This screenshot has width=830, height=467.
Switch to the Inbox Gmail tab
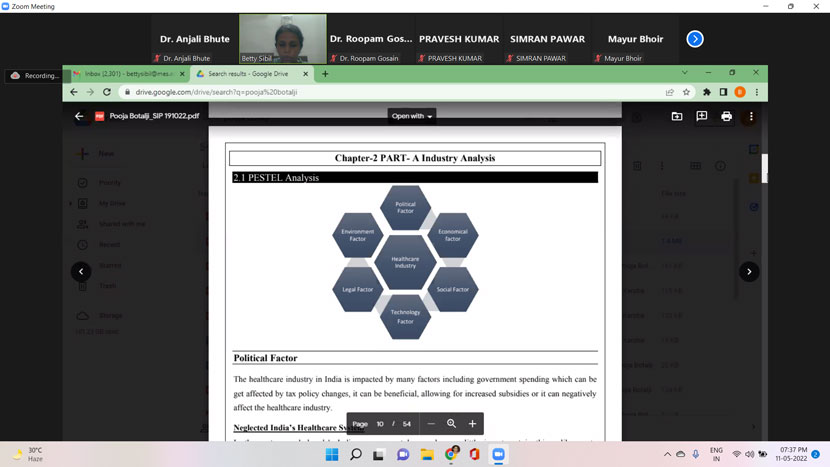tap(124, 74)
